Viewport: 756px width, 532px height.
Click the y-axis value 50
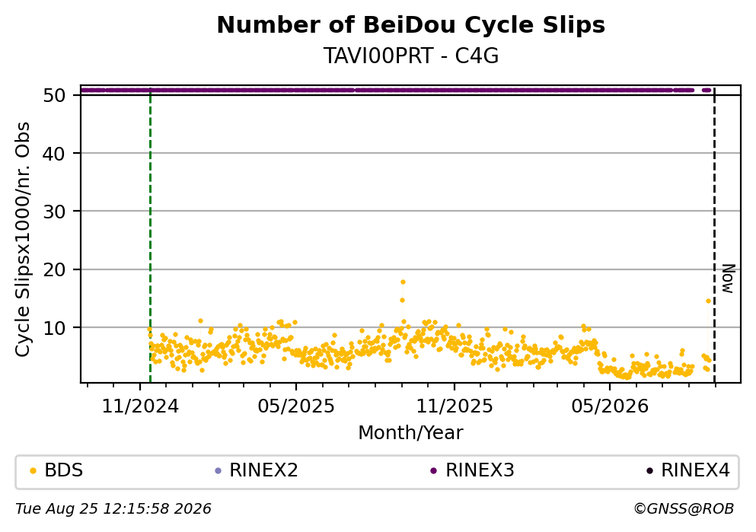[x=54, y=95]
